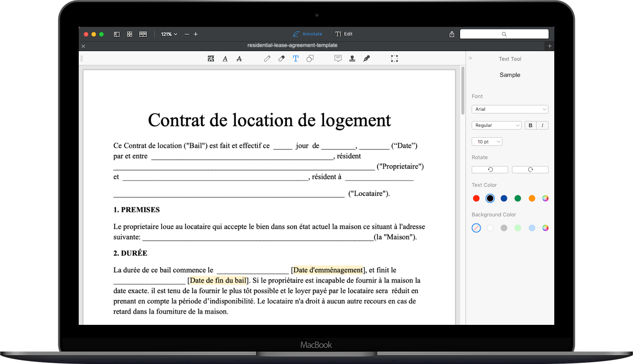This screenshot has height=364, width=633.
Task: Choose orange text color
Action: [x=532, y=198]
